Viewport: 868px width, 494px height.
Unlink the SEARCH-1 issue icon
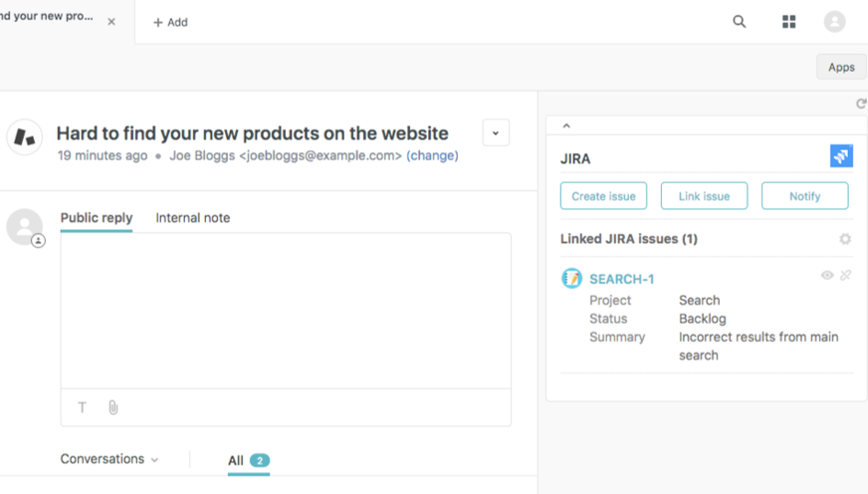[x=846, y=276]
